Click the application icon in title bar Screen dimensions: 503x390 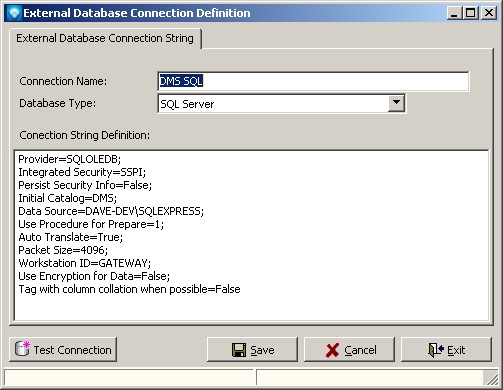point(14,13)
